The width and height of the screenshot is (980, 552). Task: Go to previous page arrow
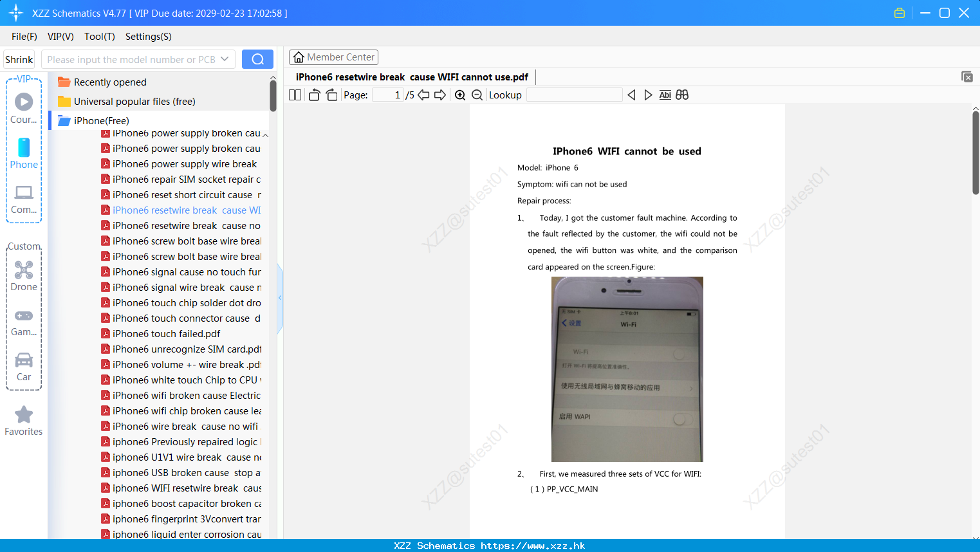click(x=423, y=95)
